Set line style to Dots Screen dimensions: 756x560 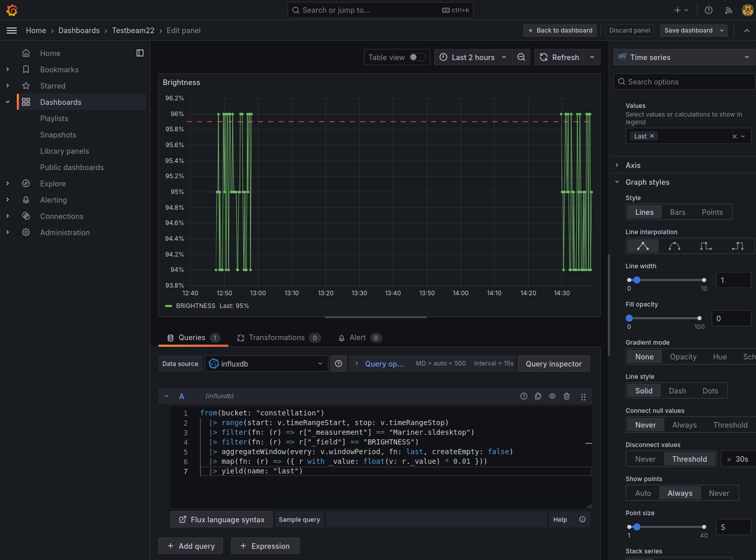(x=710, y=391)
